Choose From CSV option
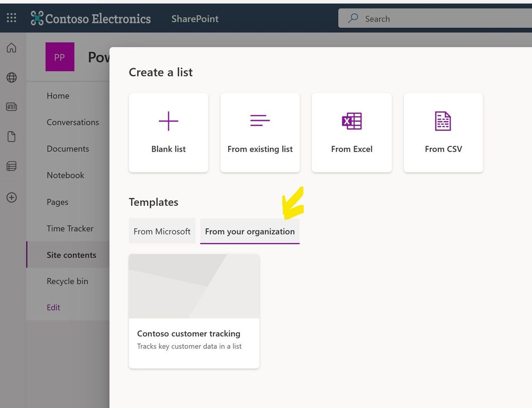The width and height of the screenshot is (532, 408). pyautogui.click(x=444, y=133)
